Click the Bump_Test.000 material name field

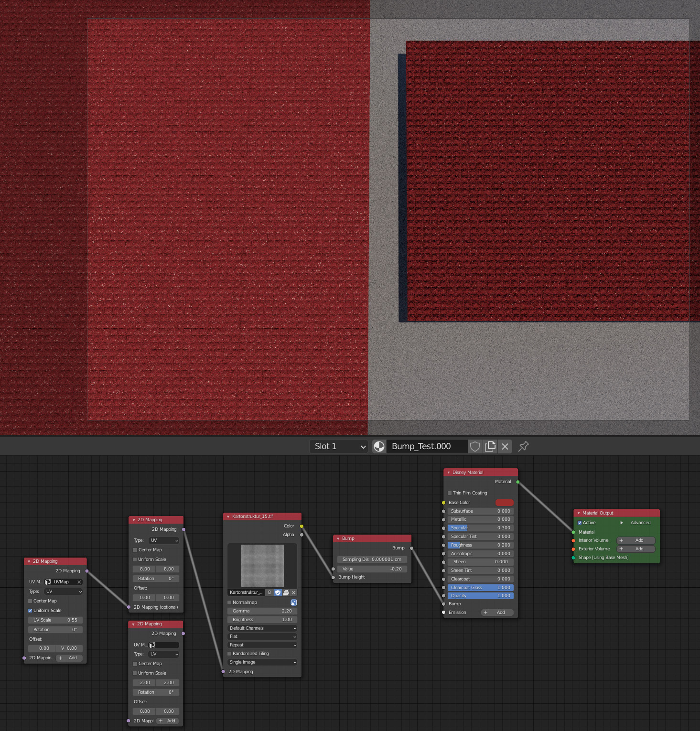426,446
